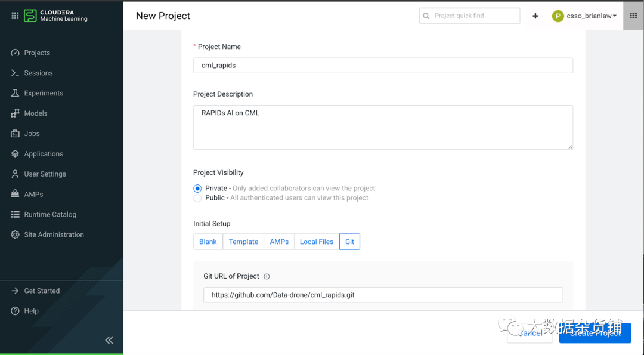The image size is (644, 355).
Task: Switch to the Template setup tab
Action: coord(243,242)
